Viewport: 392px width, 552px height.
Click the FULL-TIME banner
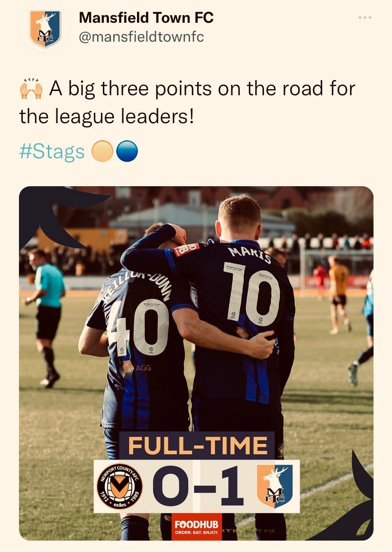197,445
